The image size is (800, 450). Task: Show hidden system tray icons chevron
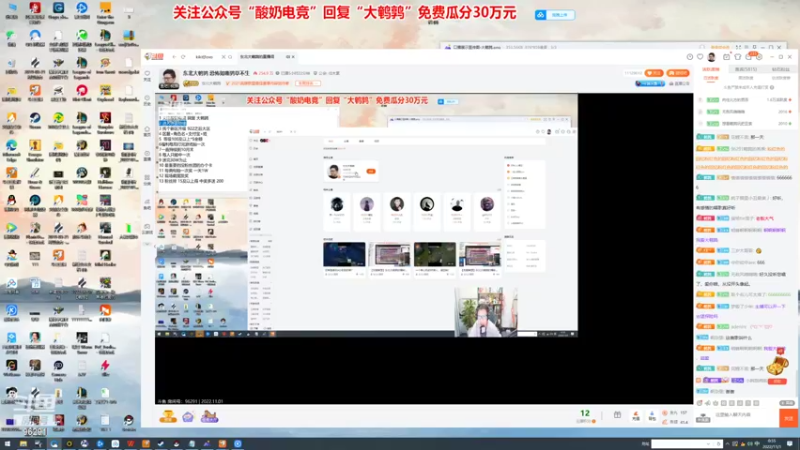tap(728, 444)
